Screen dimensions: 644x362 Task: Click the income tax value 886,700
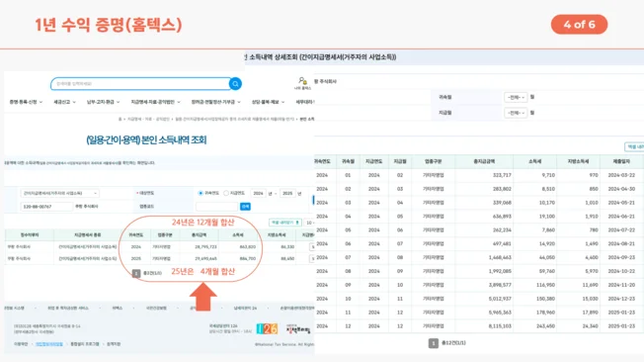(x=247, y=259)
